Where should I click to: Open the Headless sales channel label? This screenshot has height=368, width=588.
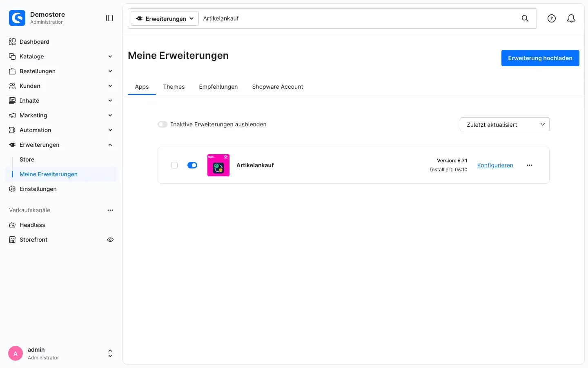tap(32, 225)
